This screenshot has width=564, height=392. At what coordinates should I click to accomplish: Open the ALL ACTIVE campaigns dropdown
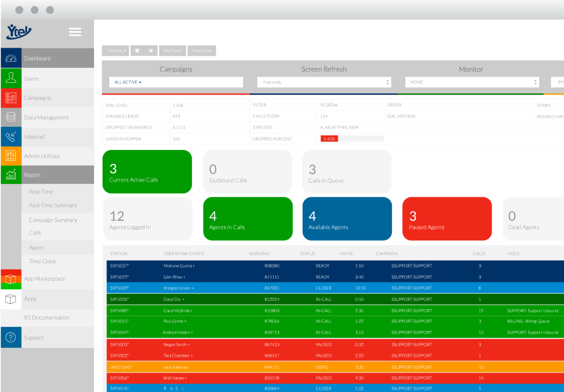pos(176,82)
